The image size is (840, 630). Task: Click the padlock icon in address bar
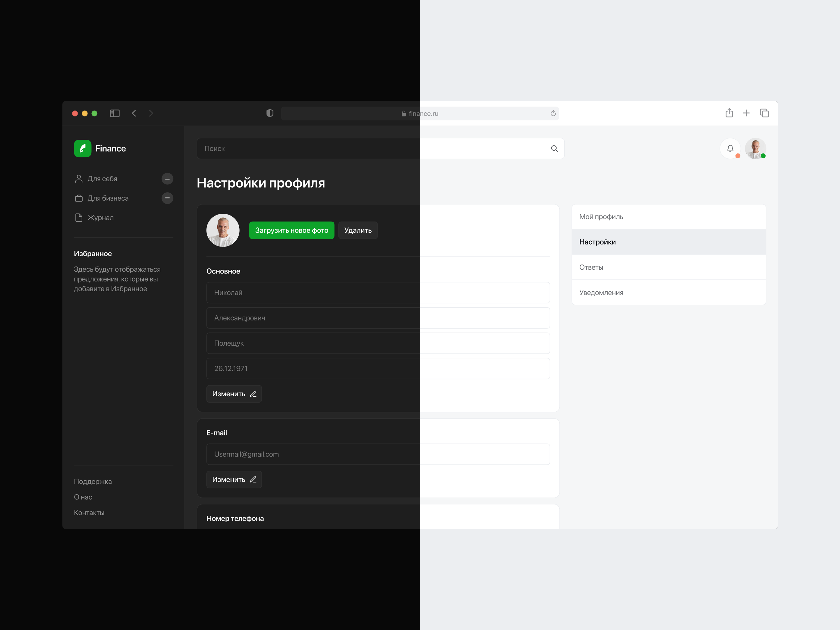click(x=404, y=114)
